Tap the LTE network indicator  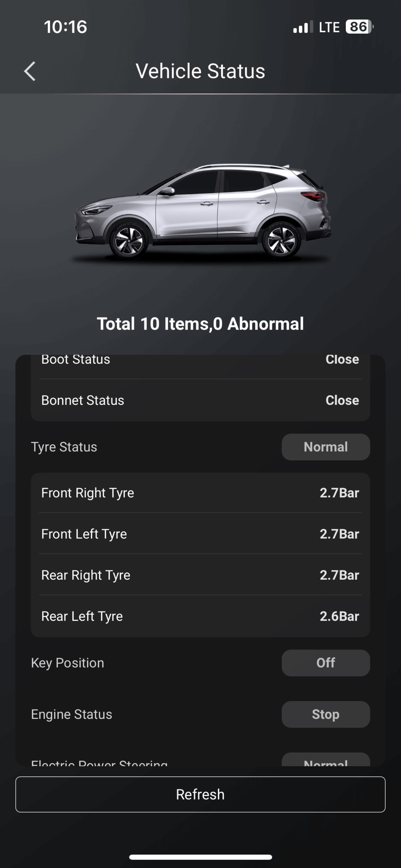point(329,27)
